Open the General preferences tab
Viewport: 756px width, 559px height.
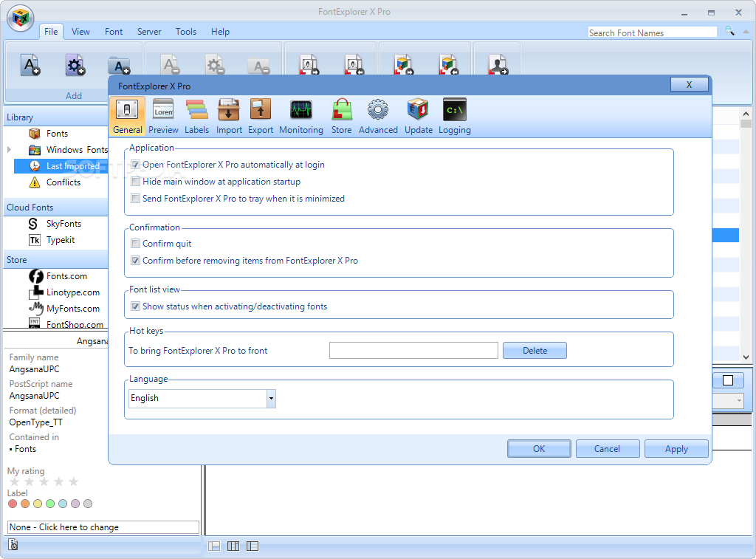127,116
